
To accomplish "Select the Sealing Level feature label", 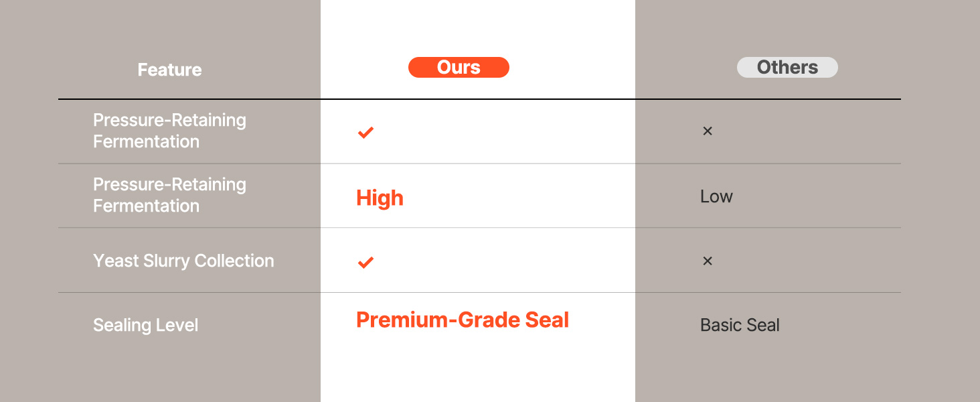I will click(145, 325).
